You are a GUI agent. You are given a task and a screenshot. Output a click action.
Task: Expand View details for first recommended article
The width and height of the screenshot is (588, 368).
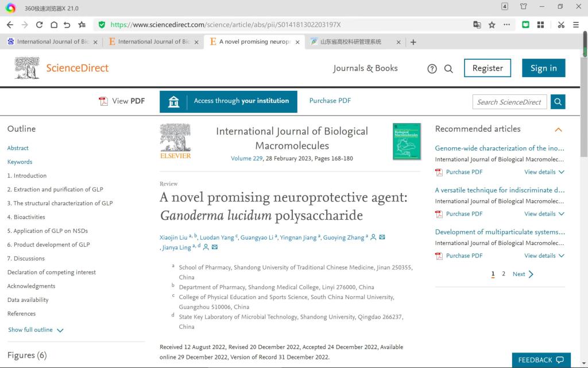(544, 172)
